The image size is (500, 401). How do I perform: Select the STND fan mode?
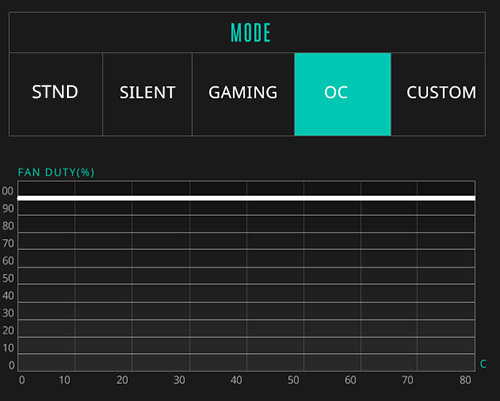(56, 94)
